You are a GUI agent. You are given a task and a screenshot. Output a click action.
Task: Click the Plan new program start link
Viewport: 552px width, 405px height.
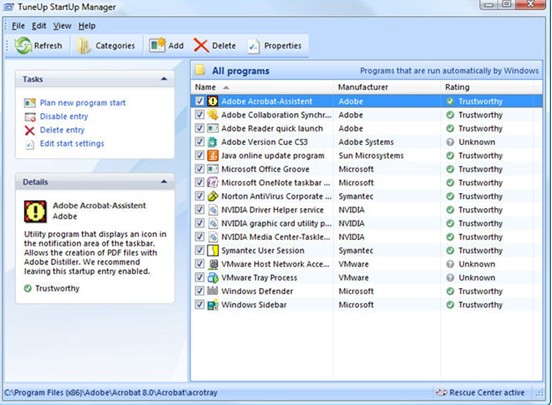(83, 103)
